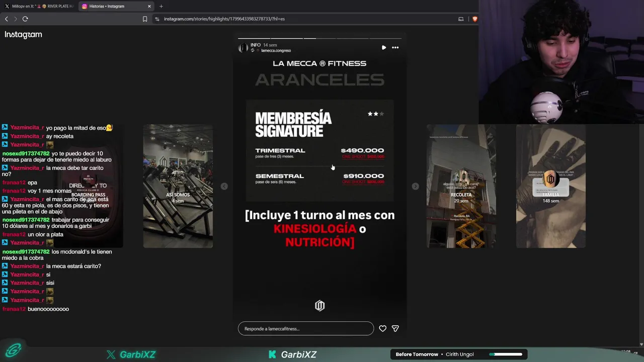The height and width of the screenshot is (362, 644).
Task: Click the $490.000 price
Action: [x=362, y=150]
